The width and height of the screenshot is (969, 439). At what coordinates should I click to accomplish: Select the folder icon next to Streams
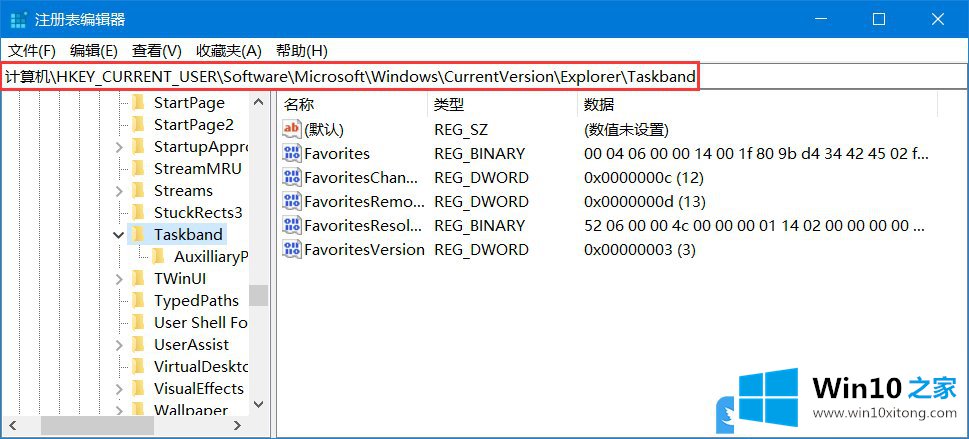coord(138,190)
